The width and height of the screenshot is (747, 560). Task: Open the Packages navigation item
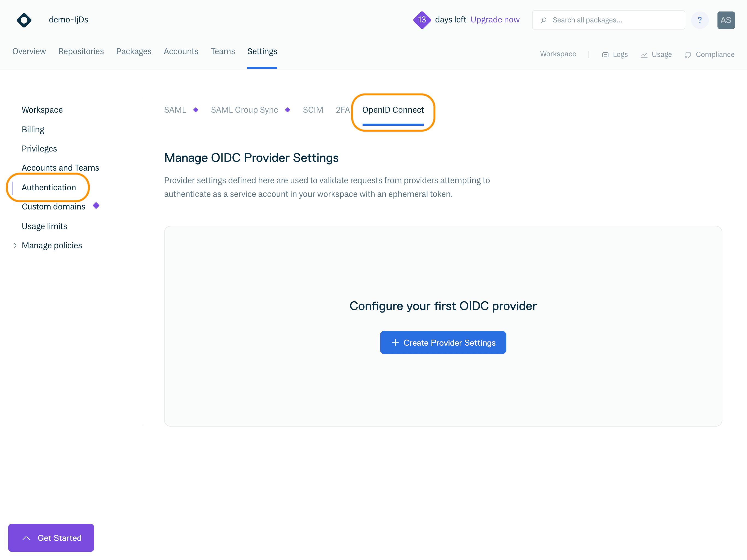click(134, 51)
